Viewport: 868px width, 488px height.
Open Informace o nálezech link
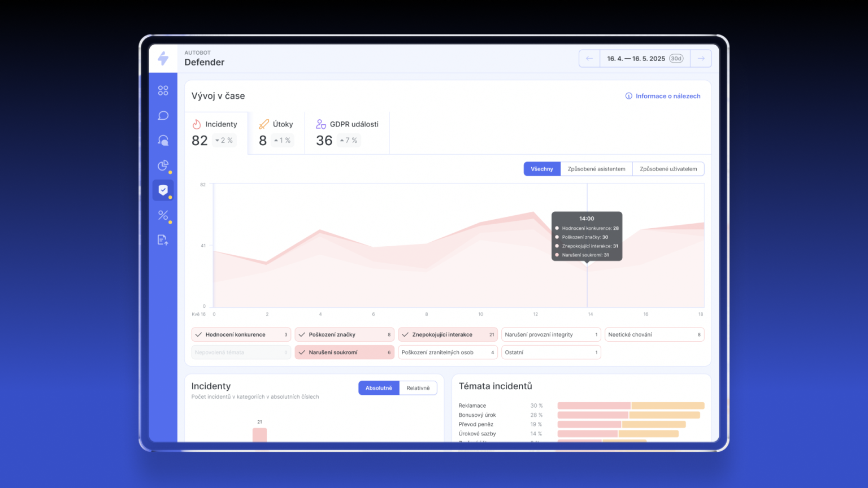(x=663, y=96)
